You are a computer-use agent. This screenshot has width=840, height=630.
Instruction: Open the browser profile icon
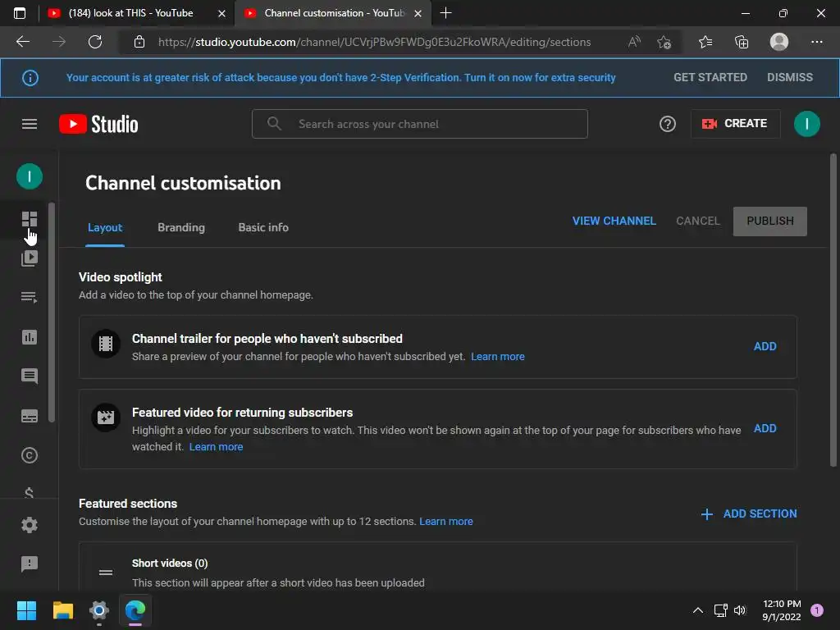click(x=779, y=42)
